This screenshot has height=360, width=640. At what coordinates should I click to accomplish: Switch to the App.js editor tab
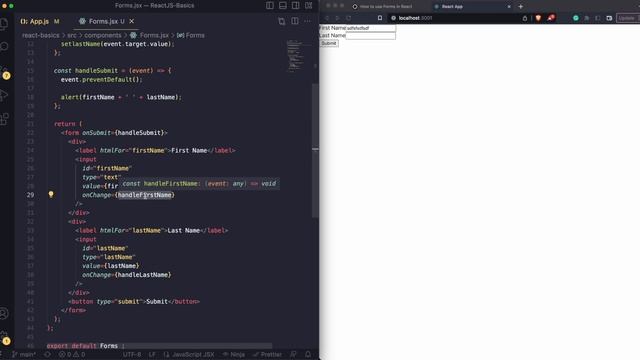coord(40,21)
